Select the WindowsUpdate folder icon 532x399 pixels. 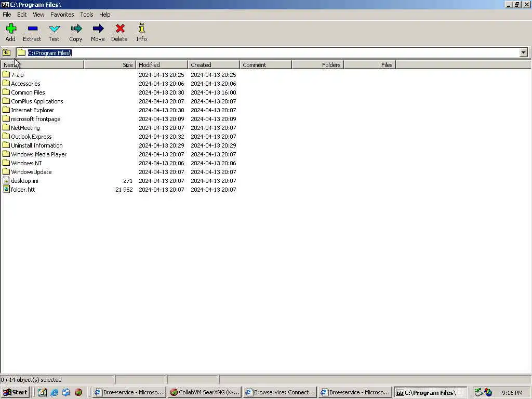(6, 171)
